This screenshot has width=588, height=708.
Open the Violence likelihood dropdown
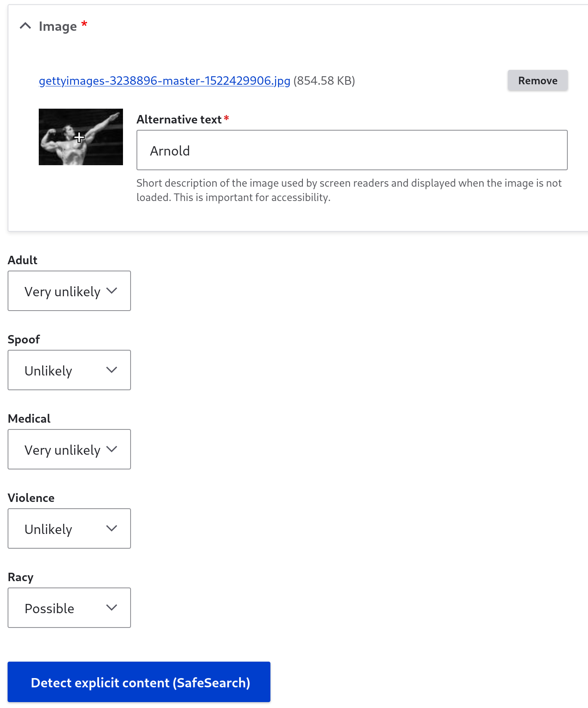pyautogui.click(x=69, y=528)
